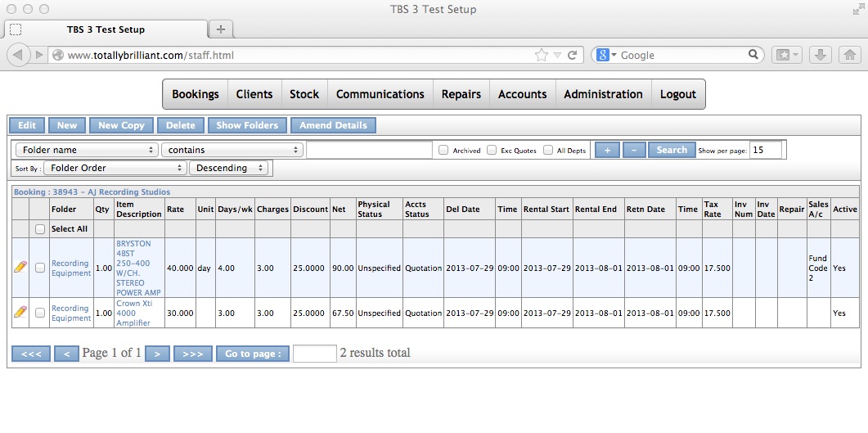
Task: Open the Repairs menu
Action: pyautogui.click(x=461, y=94)
